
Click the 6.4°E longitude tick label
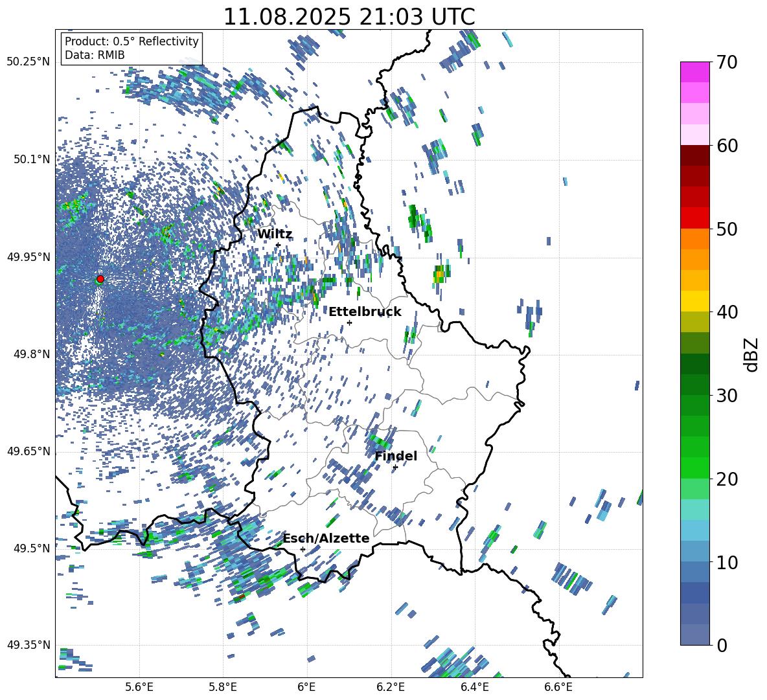coord(474,687)
